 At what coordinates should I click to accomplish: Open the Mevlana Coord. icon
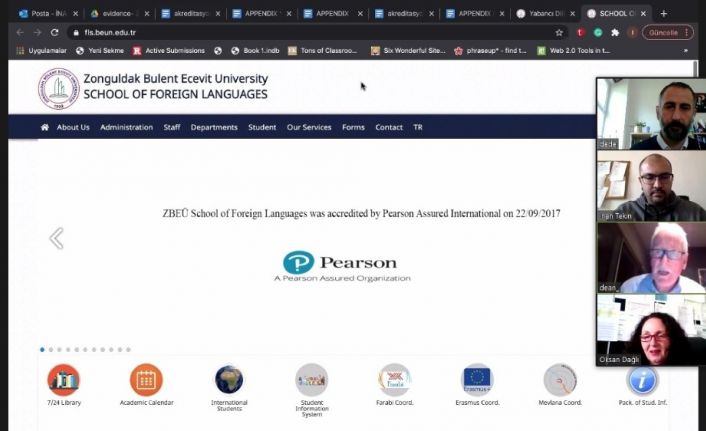(560, 380)
